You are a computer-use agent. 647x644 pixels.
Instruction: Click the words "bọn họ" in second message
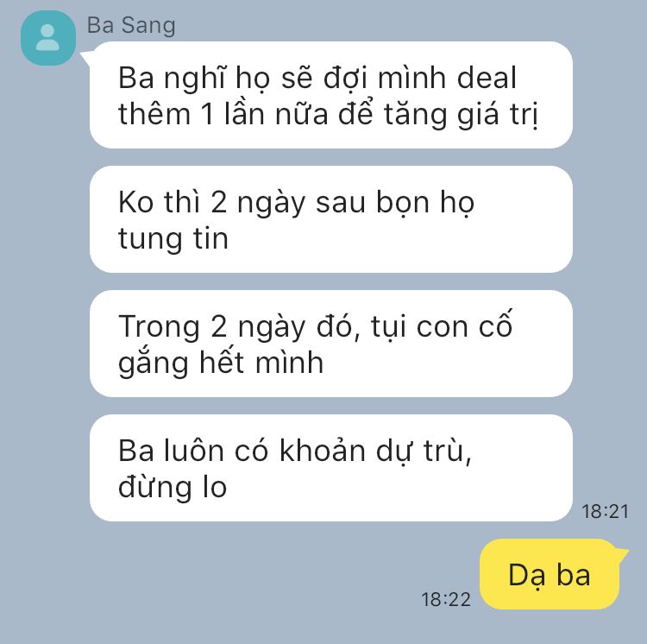[425, 202]
